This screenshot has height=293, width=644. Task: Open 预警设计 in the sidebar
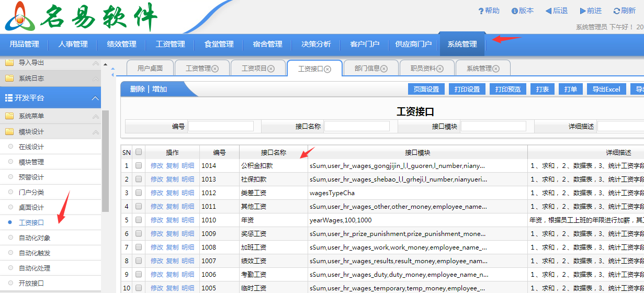coord(31,177)
